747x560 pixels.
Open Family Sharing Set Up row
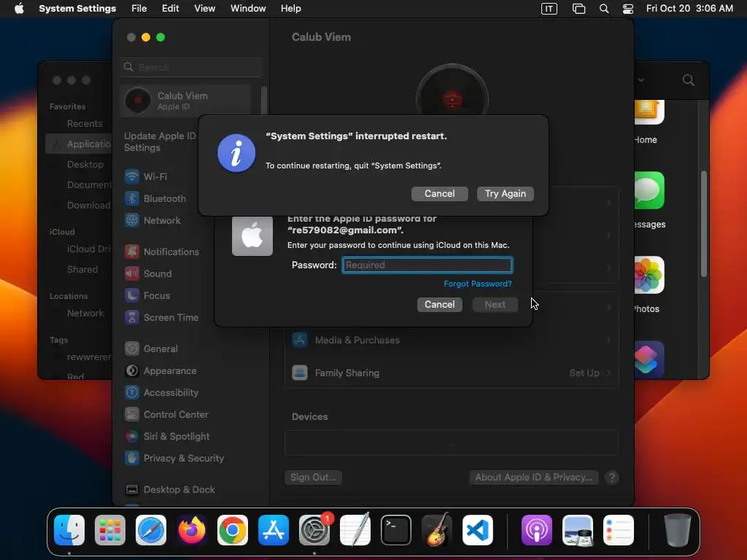click(x=452, y=373)
